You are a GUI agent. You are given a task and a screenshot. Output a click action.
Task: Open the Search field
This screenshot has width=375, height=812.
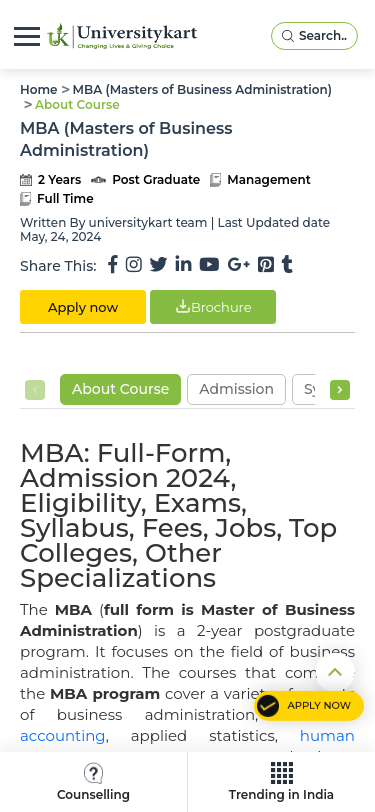point(314,36)
